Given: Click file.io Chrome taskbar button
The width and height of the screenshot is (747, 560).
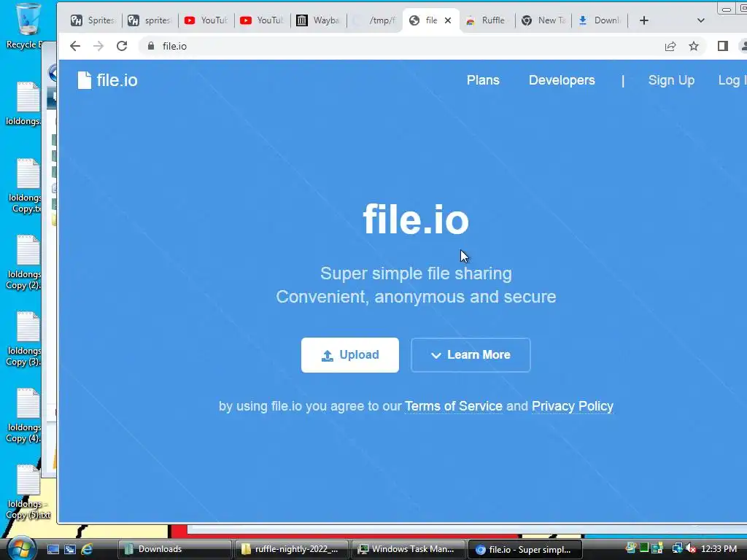Looking at the screenshot, I should (x=525, y=550).
